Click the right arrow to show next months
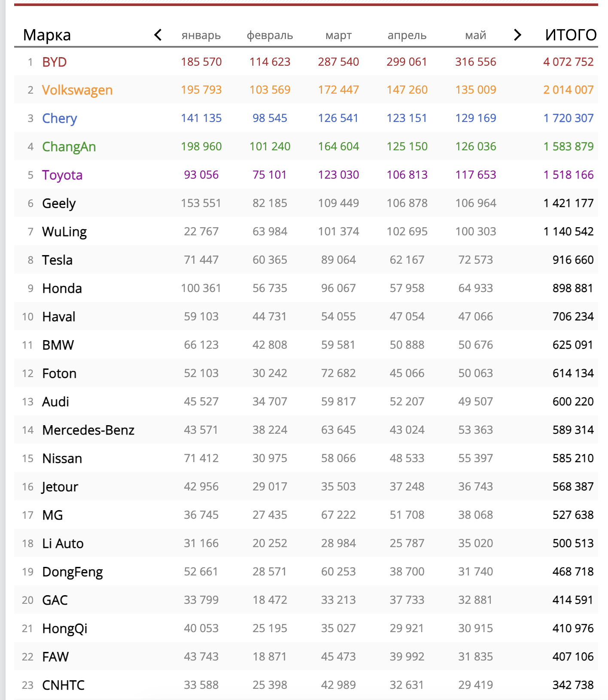The image size is (608, 700). click(x=517, y=35)
